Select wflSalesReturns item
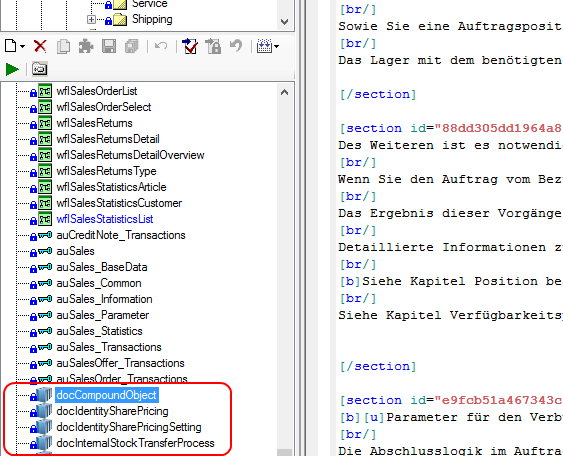Screen dimensions: 563x456 tap(94, 123)
